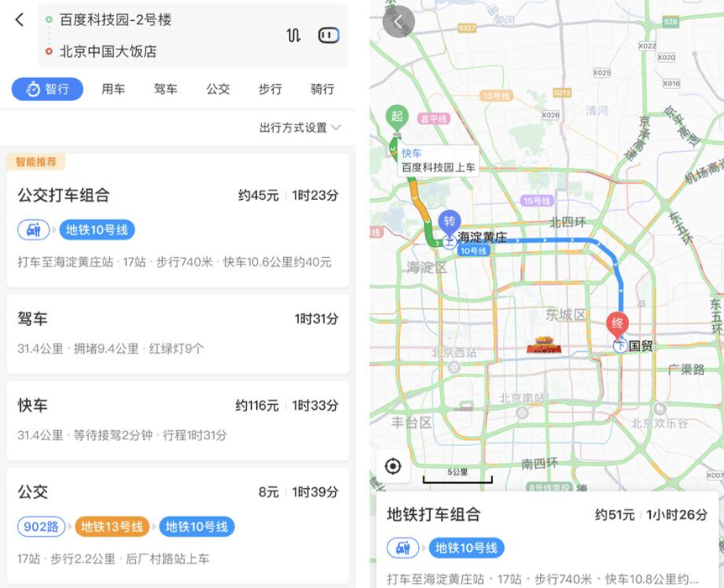
Task: Switch to the 骑行 tab
Action: (323, 89)
